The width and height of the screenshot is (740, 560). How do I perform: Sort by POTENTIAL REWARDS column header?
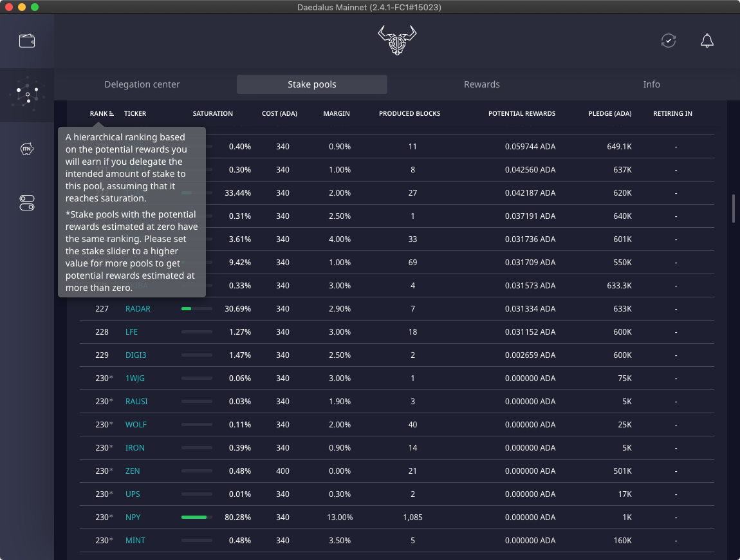[522, 114]
